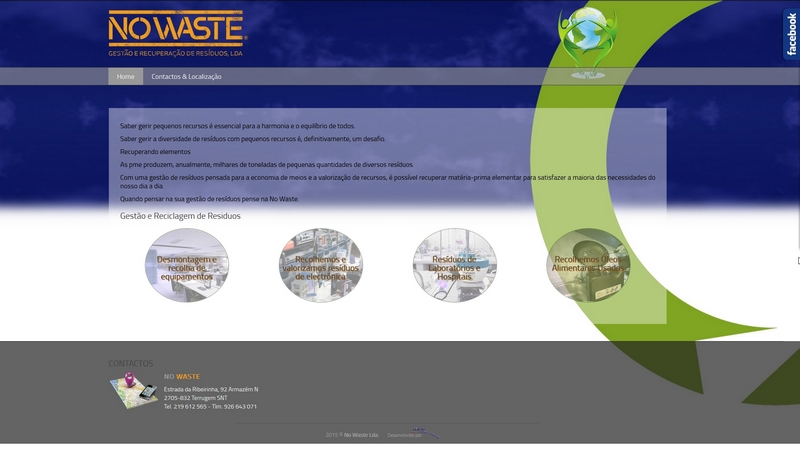
Task: Click the green globe emblem
Action: (x=588, y=43)
